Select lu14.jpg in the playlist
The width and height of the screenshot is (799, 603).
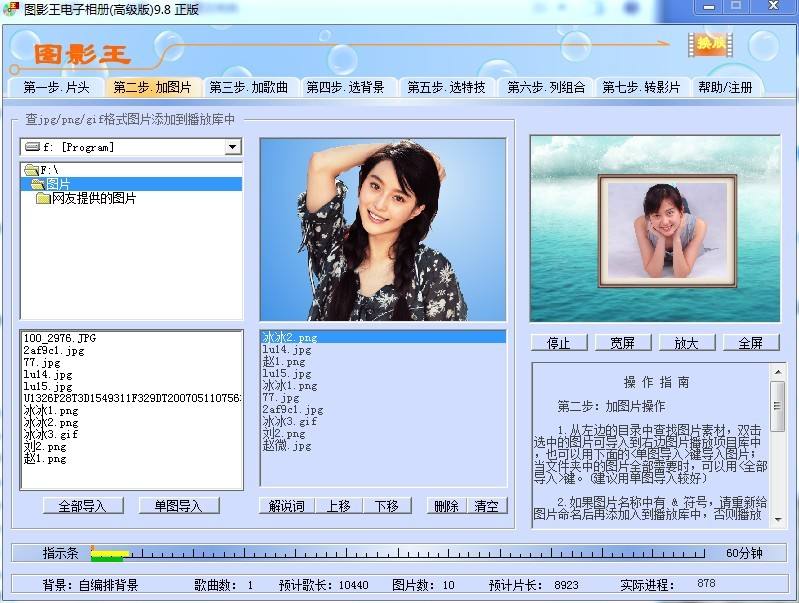[286, 350]
